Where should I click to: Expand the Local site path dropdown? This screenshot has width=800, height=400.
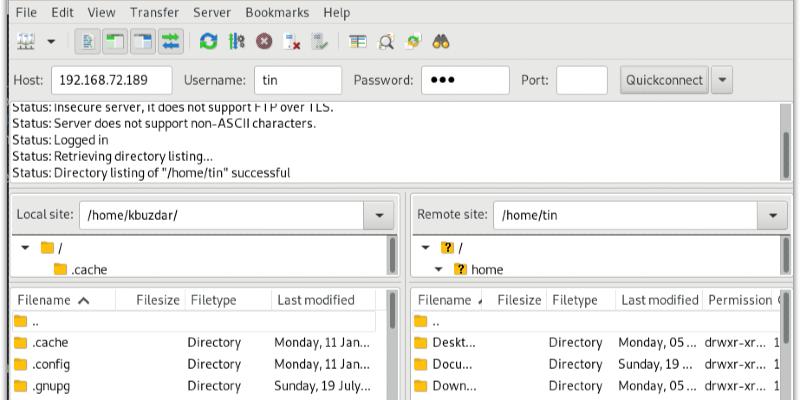(379, 214)
